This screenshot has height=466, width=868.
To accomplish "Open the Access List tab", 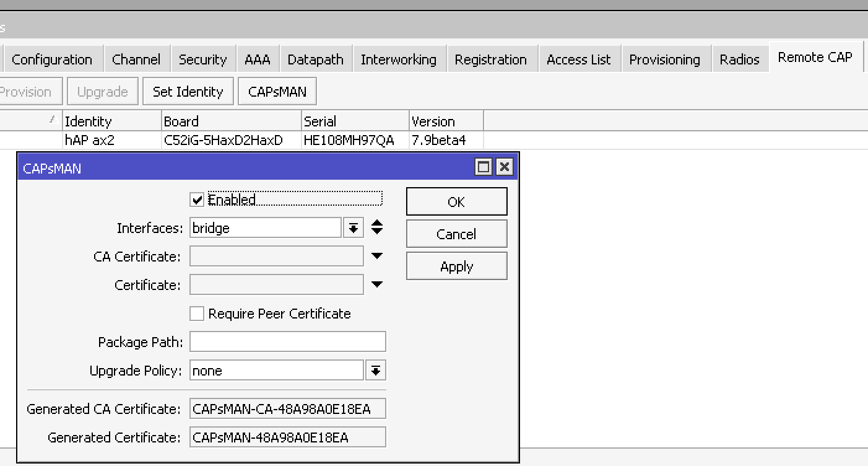I will coord(579,59).
